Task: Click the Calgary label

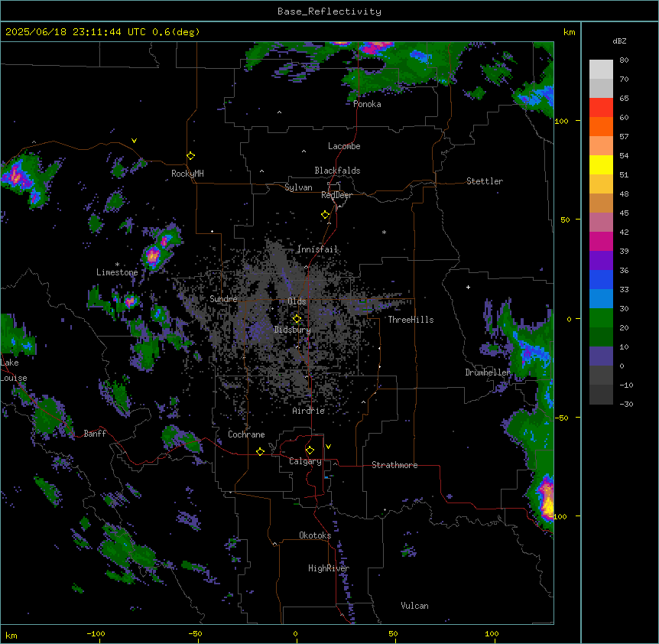Action: pos(306,461)
